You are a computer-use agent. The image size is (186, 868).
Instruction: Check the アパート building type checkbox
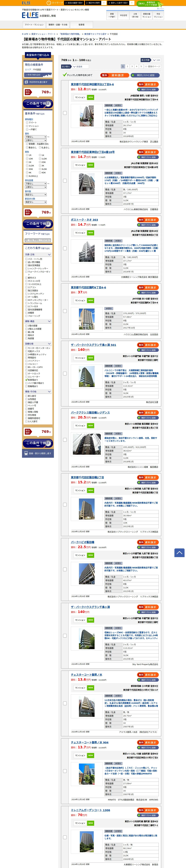27,123
